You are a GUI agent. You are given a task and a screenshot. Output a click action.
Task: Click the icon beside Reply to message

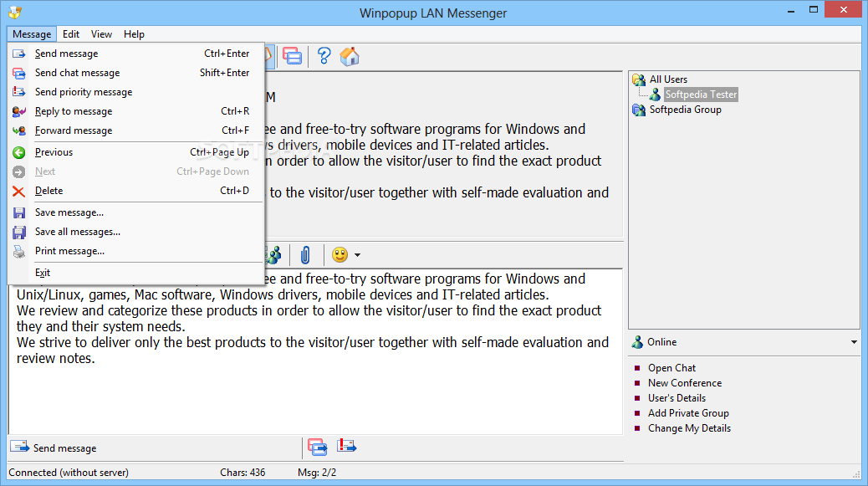tap(19, 111)
